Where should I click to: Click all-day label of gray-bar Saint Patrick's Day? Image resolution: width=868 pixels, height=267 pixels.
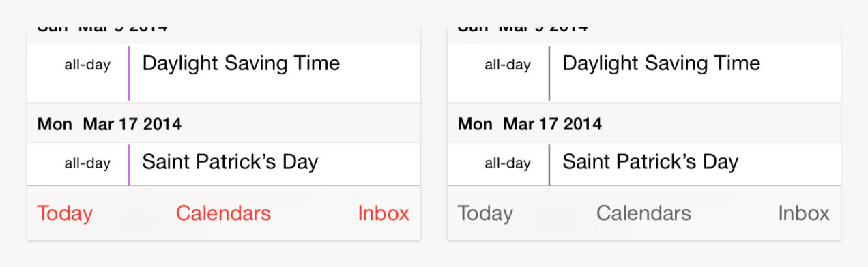pyautogui.click(x=508, y=163)
